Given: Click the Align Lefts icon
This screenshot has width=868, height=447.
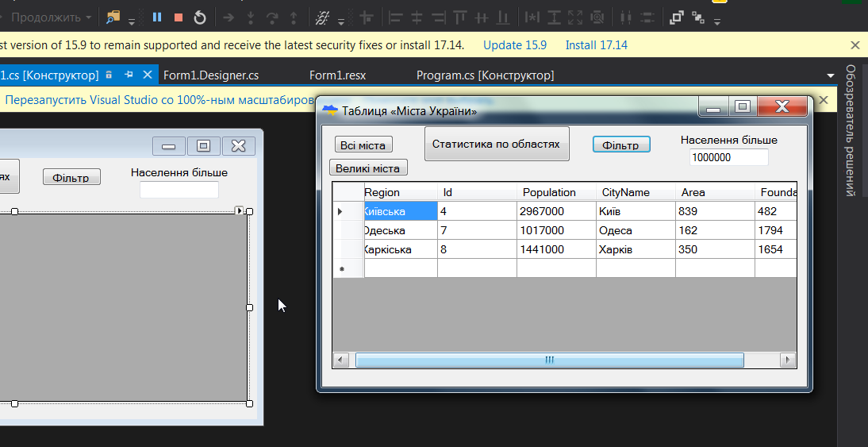Looking at the screenshot, I should (395, 17).
